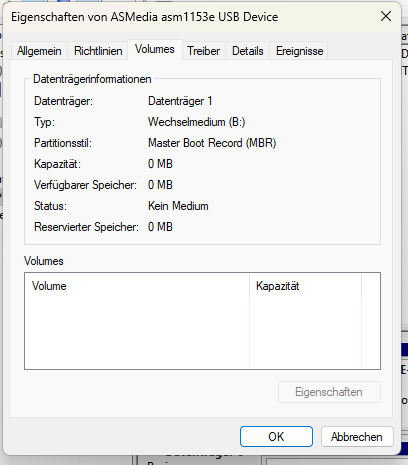Open the Treiber tab
Screen dimensions: 408x465
point(204,51)
